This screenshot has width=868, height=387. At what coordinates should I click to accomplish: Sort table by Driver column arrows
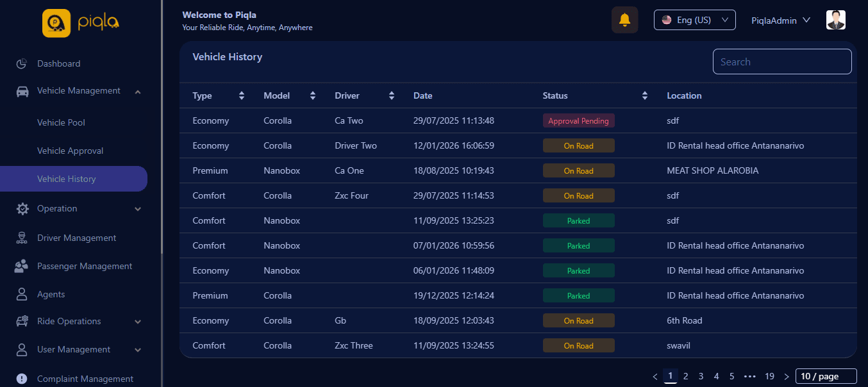tap(392, 95)
